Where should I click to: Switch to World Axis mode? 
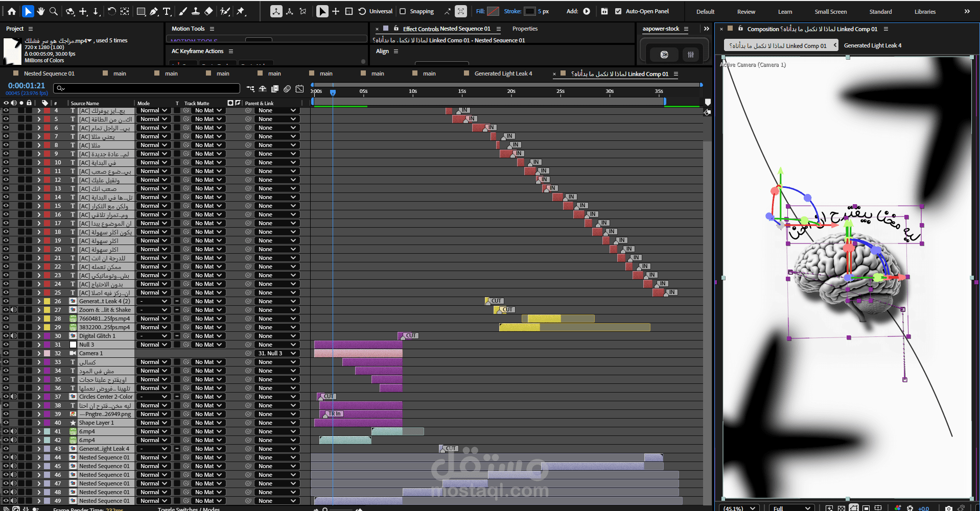coord(290,11)
